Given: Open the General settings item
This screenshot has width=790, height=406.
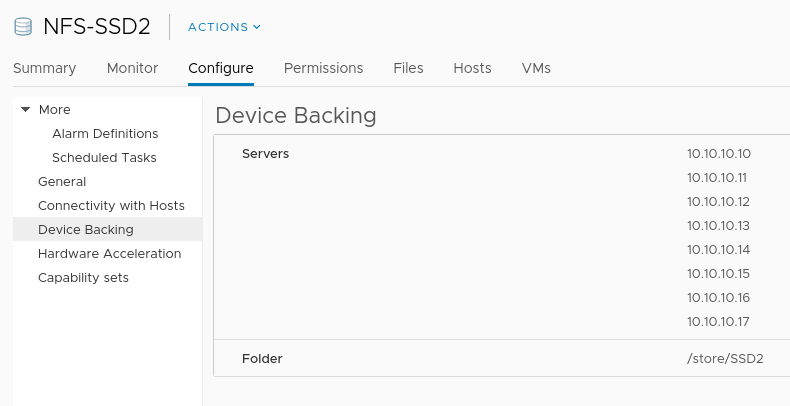Looking at the screenshot, I should (62, 181).
